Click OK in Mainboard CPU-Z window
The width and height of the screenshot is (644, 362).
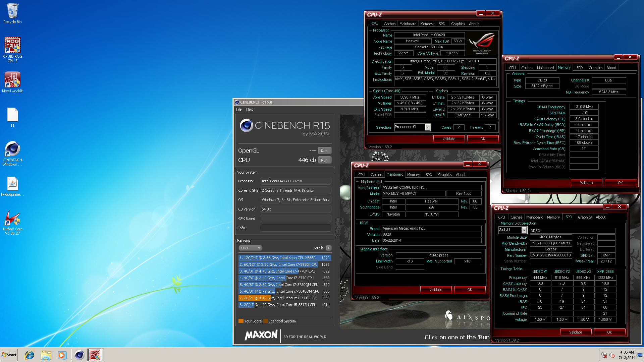(470, 290)
